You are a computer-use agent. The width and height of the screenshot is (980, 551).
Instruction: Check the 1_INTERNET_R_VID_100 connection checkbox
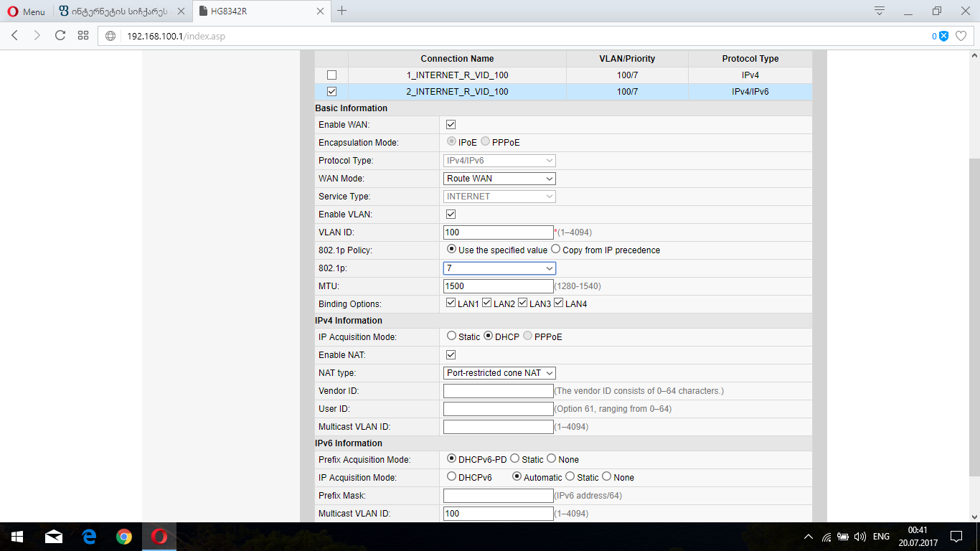coord(331,75)
